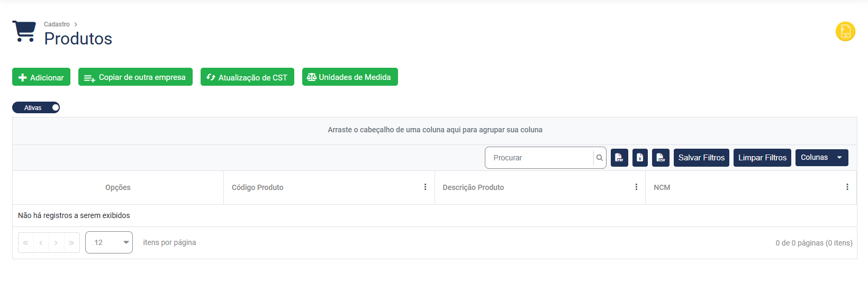Export the product list to Excel

640,158
